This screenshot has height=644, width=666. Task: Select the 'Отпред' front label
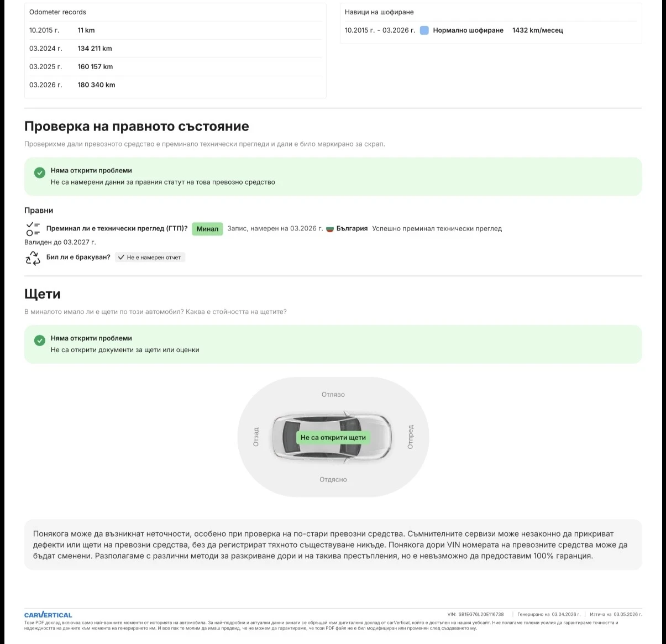tap(410, 437)
